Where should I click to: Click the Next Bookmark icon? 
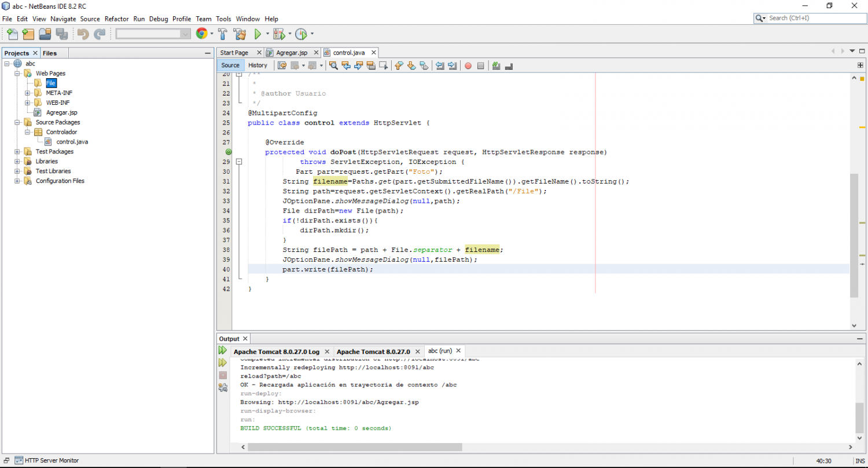click(411, 65)
